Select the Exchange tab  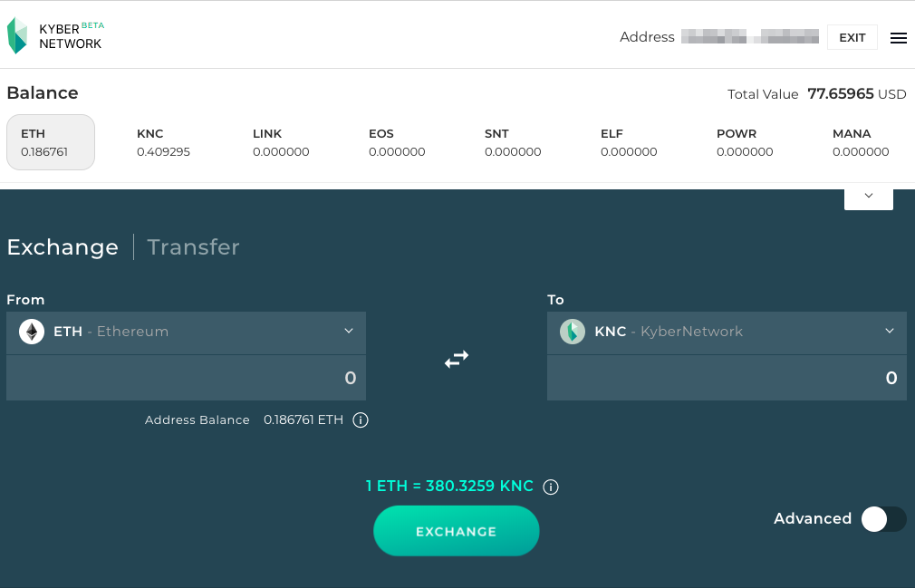(63, 246)
